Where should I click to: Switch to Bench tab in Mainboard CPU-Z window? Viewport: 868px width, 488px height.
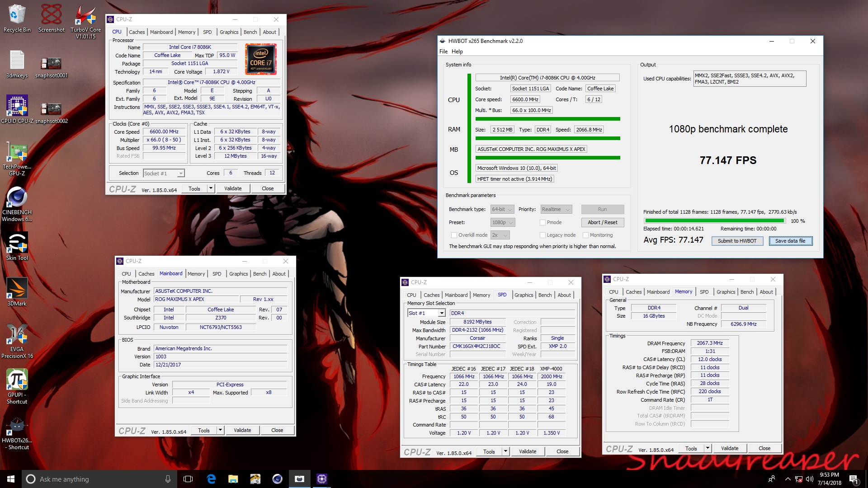tap(259, 274)
